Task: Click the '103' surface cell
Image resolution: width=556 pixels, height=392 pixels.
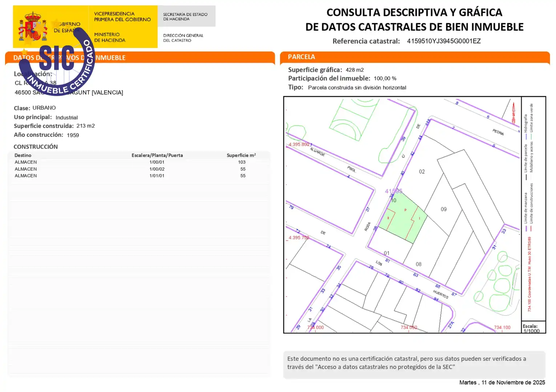Action: coord(242,162)
